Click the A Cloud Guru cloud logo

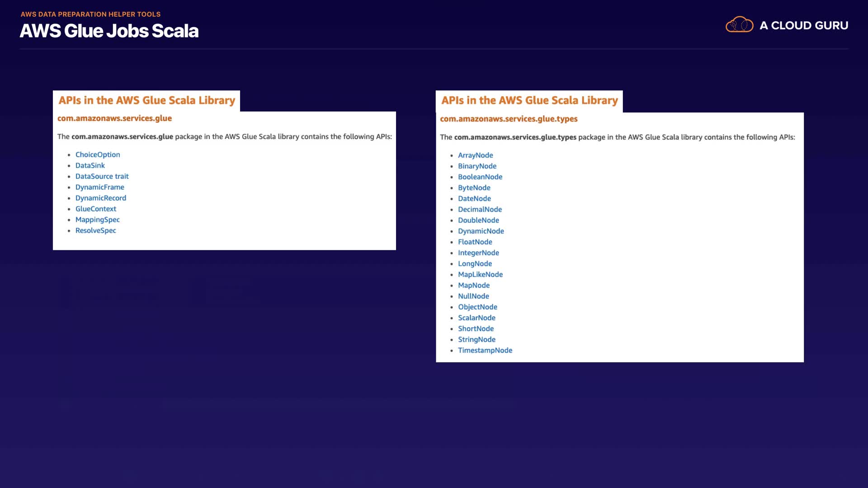[739, 25]
